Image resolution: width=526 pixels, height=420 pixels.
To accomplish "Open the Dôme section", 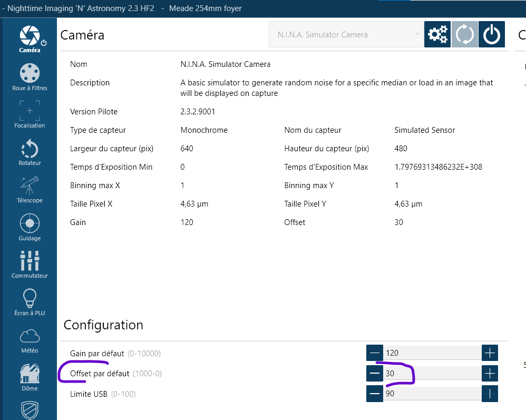I will pos(30,377).
